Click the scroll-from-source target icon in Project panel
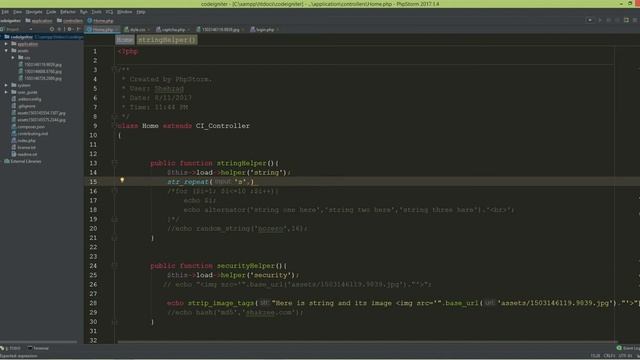The width and height of the screenshot is (640, 360). [x=52, y=29]
